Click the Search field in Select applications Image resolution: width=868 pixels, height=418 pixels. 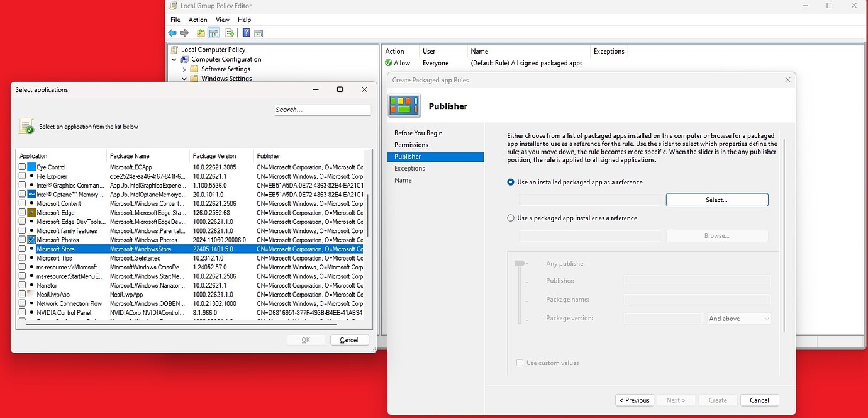click(323, 110)
